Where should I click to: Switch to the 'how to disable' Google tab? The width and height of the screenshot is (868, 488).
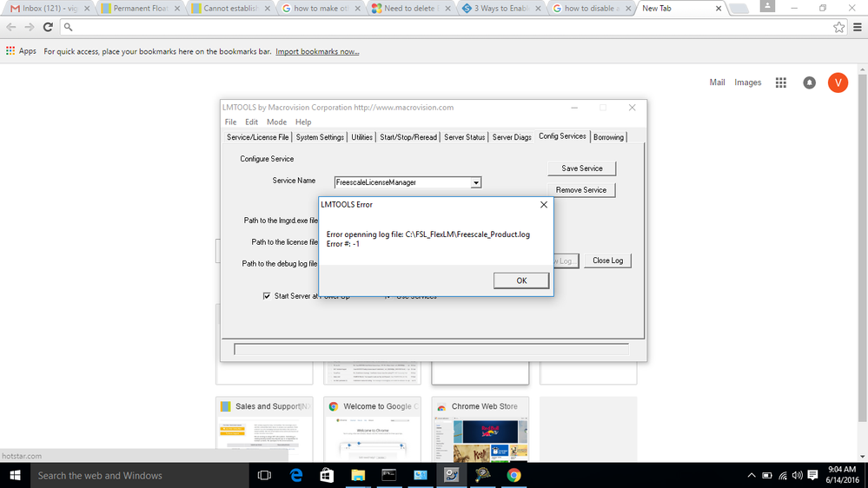[592, 9]
